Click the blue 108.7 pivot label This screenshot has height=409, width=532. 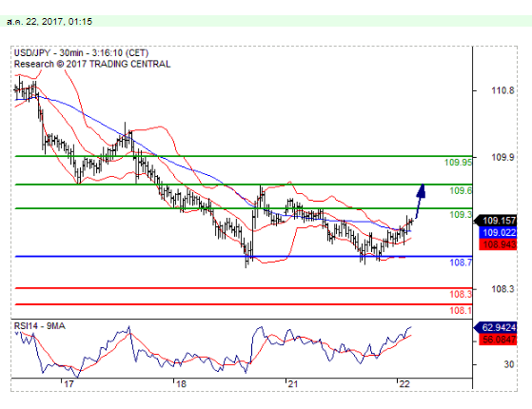coord(461,263)
